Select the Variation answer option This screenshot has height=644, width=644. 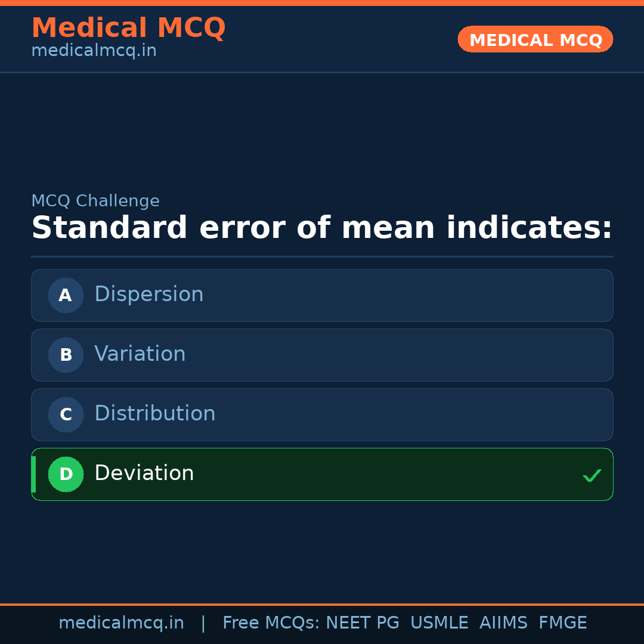322,355
